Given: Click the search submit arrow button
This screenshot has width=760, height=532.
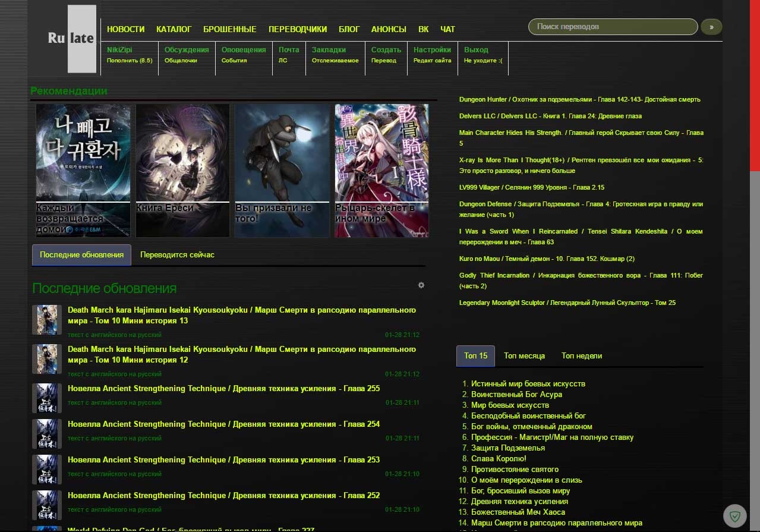Looking at the screenshot, I should tap(711, 27).
